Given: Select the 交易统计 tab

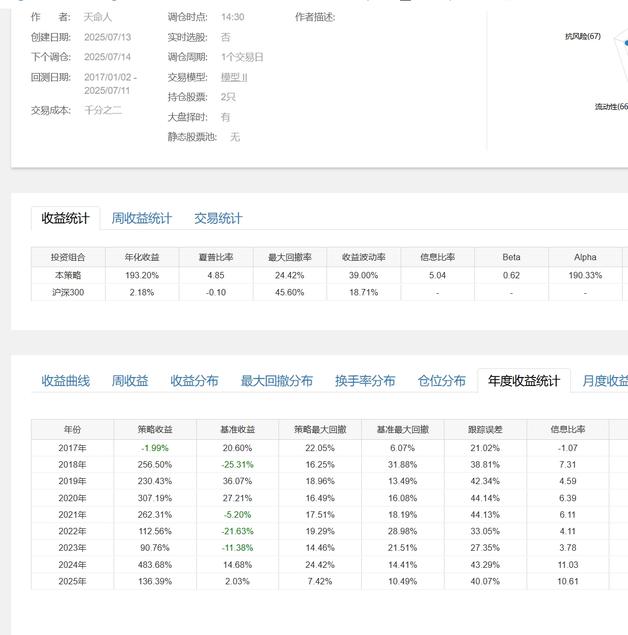Looking at the screenshot, I should pyautogui.click(x=218, y=218).
